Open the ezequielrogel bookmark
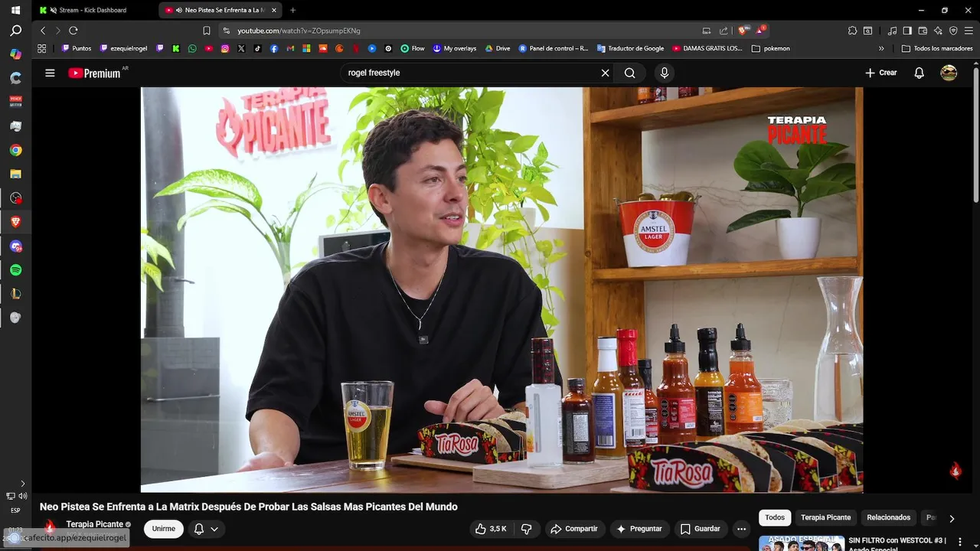 tap(123, 48)
